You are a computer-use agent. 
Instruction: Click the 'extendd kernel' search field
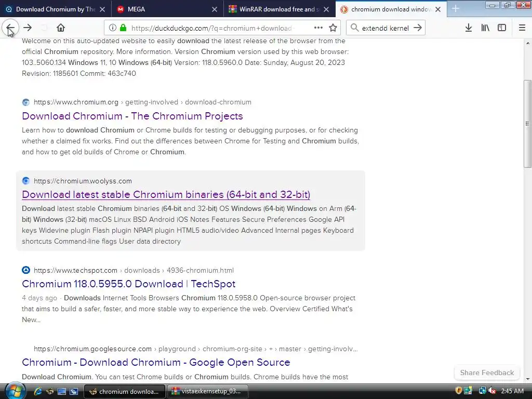point(385,28)
